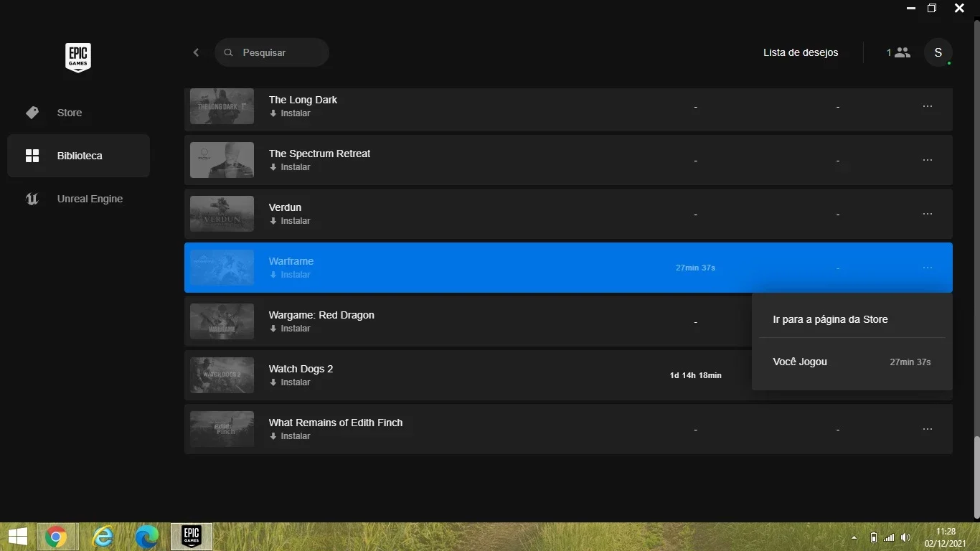Click the magnifier icon in the search box
980x551 pixels.
[x=229, y=52]
